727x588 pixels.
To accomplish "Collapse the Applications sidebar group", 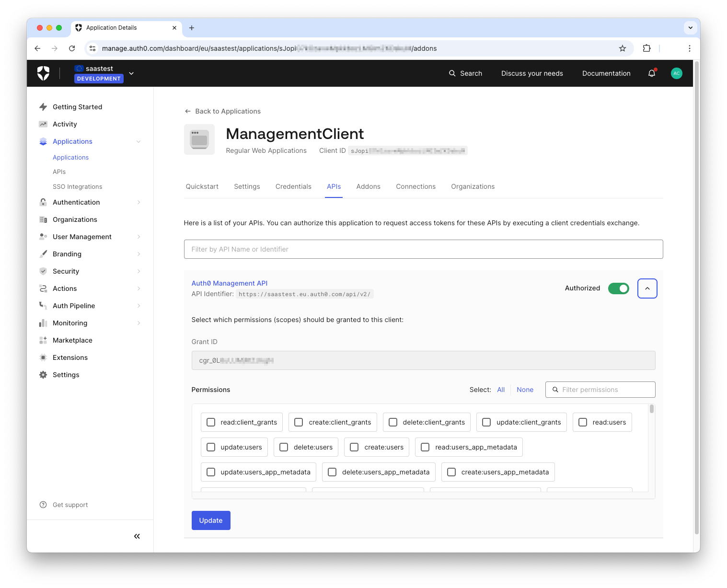I will point(138,141).
